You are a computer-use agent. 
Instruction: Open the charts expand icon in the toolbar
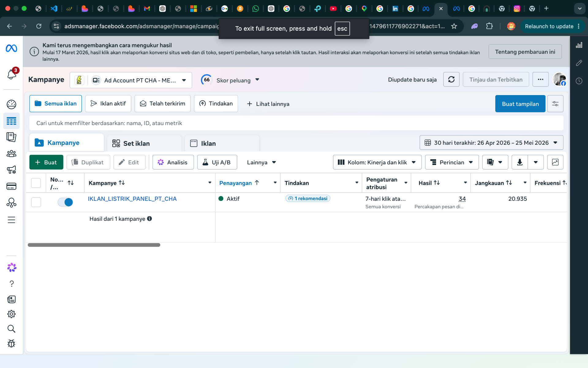(555, 162)
